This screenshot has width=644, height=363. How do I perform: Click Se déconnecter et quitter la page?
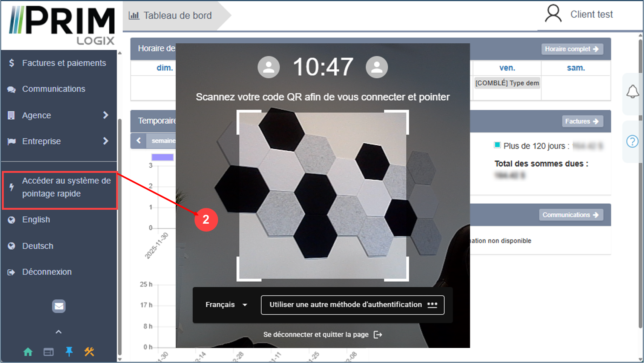(322, 335)
